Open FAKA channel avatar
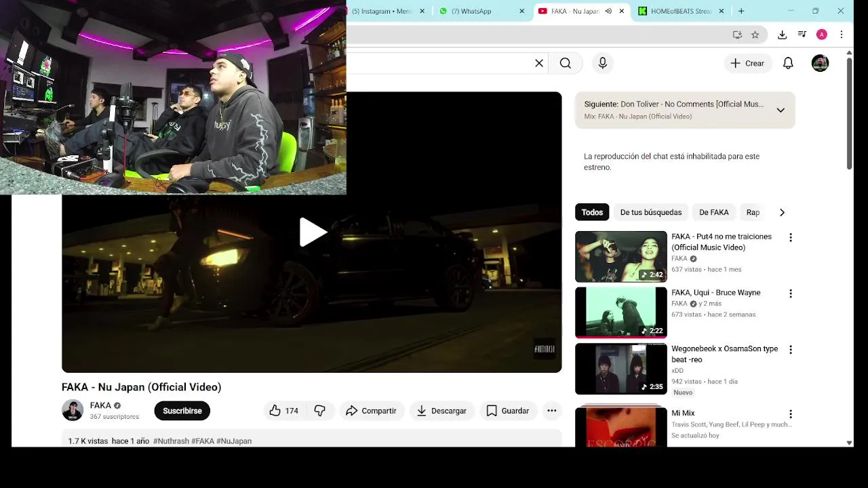The height and width of the screenshot is (488, 868). click(73, 411)
